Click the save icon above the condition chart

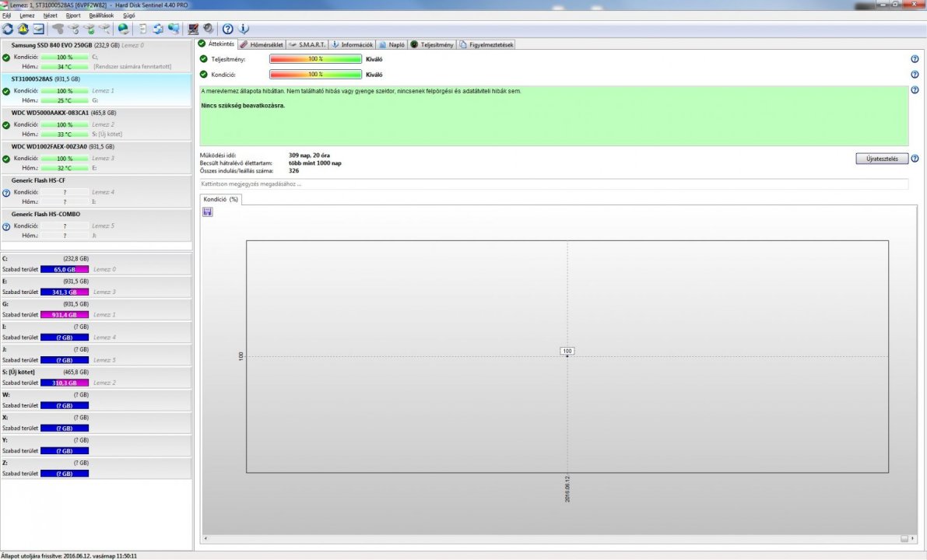pos(208,212)
